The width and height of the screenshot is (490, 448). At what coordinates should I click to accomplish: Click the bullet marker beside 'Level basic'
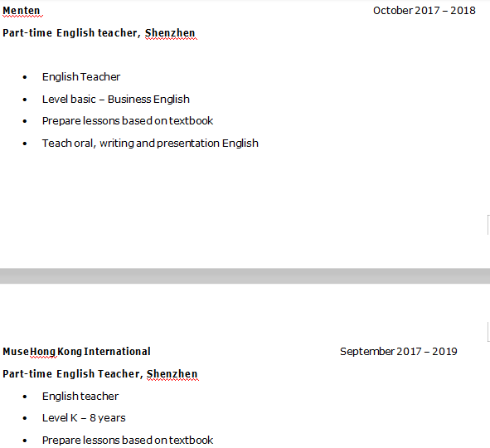coord(25,100)
